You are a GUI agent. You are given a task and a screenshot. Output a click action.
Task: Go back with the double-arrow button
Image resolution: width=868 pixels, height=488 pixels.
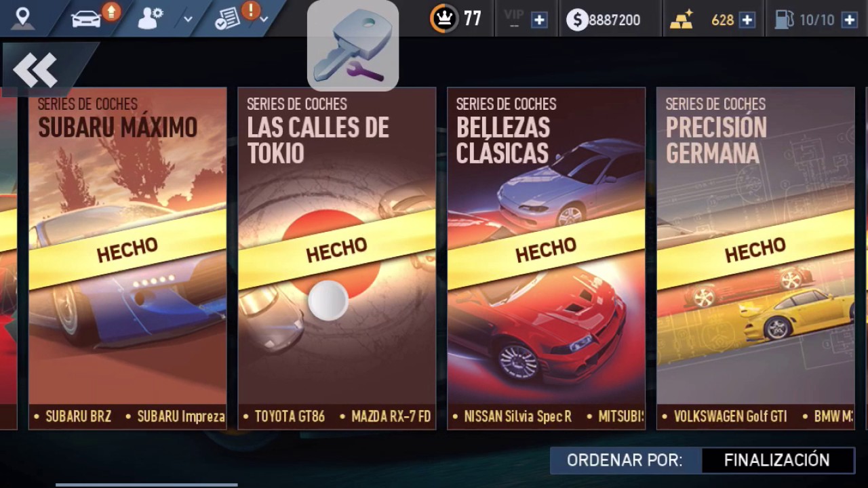click(x=36, y=70)
